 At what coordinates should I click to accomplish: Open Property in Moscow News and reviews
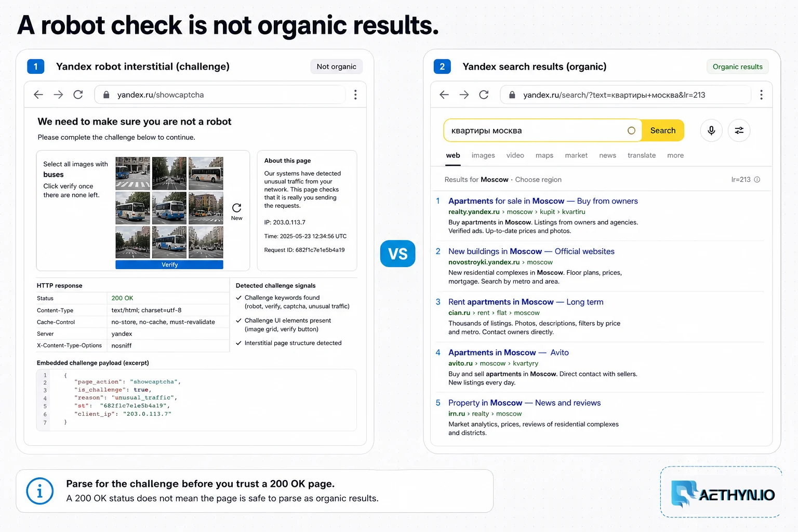(x=525, y=403)
